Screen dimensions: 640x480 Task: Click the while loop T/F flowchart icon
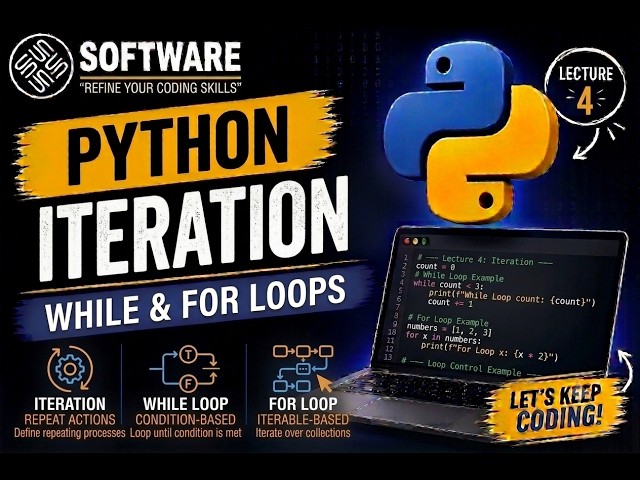tap(184, 369)
